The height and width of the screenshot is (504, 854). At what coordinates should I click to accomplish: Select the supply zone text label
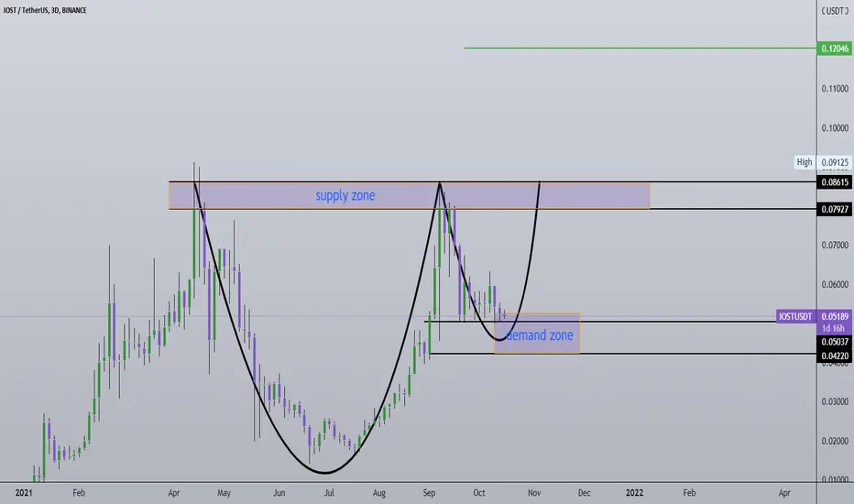coord(345,195)
